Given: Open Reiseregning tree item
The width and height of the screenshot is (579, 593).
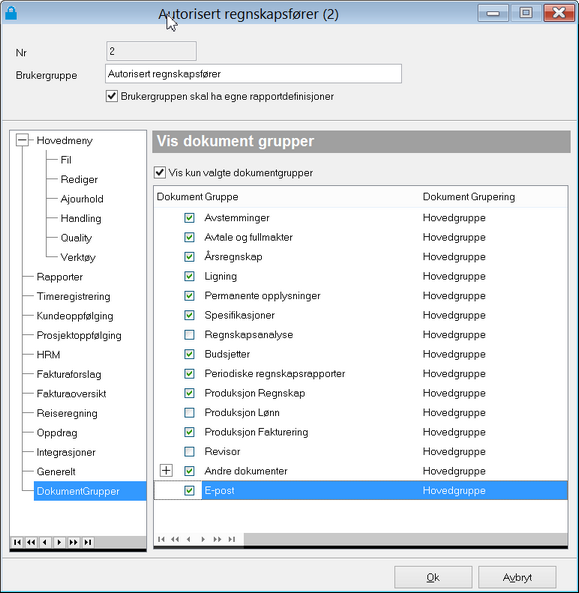Looking at the screenshot, I should pos(67,413).
